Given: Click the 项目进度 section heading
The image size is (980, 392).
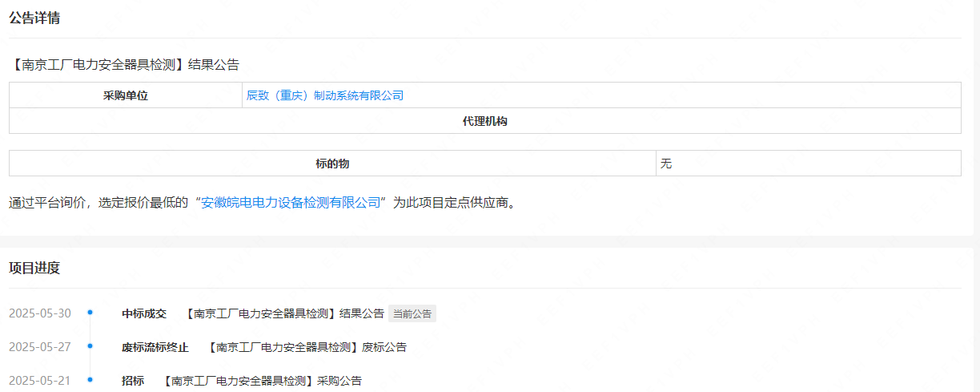Looking at the screenshot, I should click(x=34, y=268).
